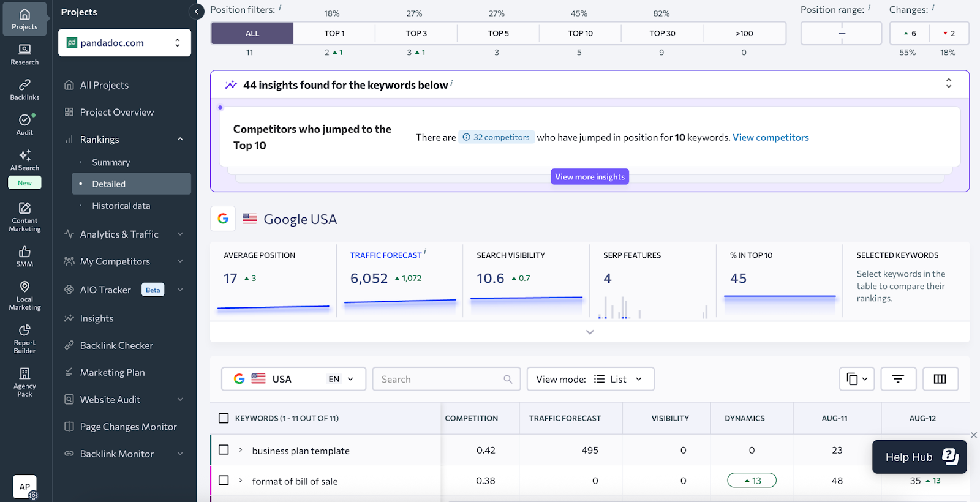Open Project Overview in sidebar
980x502 pixels.
(x=116, y=112)
